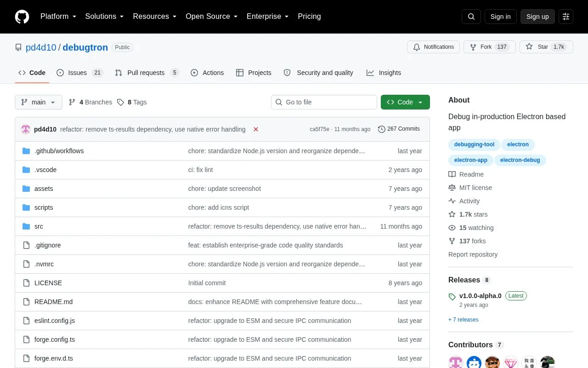View 267 Commits history
Screen dimensions: 588x368
pos(399,129)
